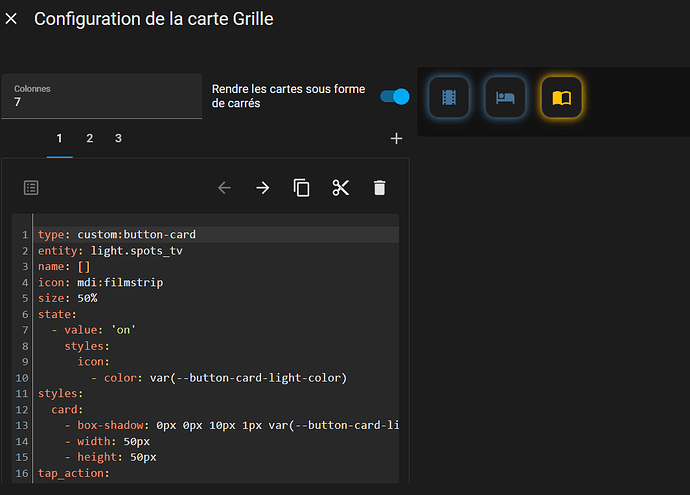Select card tab 1

pyautogui.click(x=59, y=139)
